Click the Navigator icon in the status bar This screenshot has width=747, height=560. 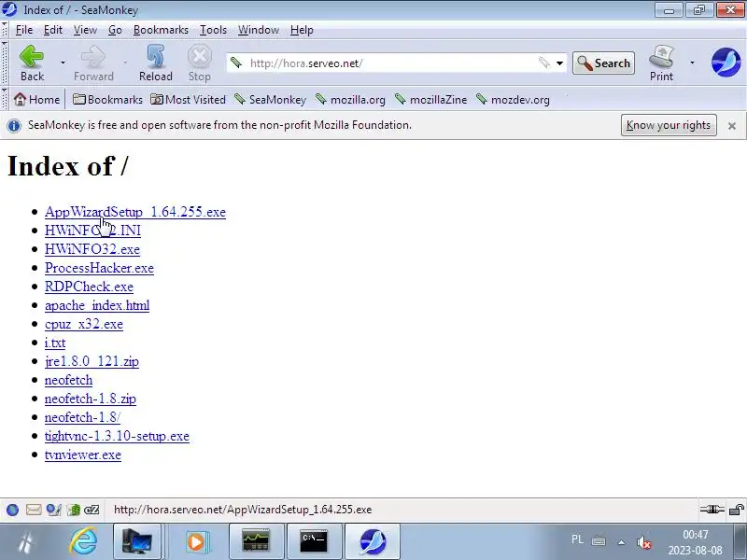pos(13,510)
